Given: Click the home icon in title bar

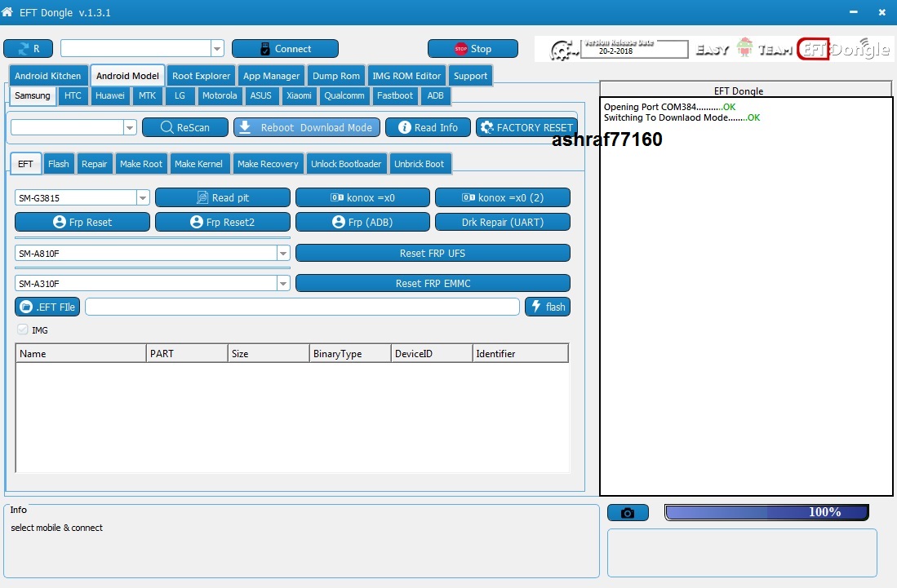Looking at the screenshot, I should pos(7,11).
